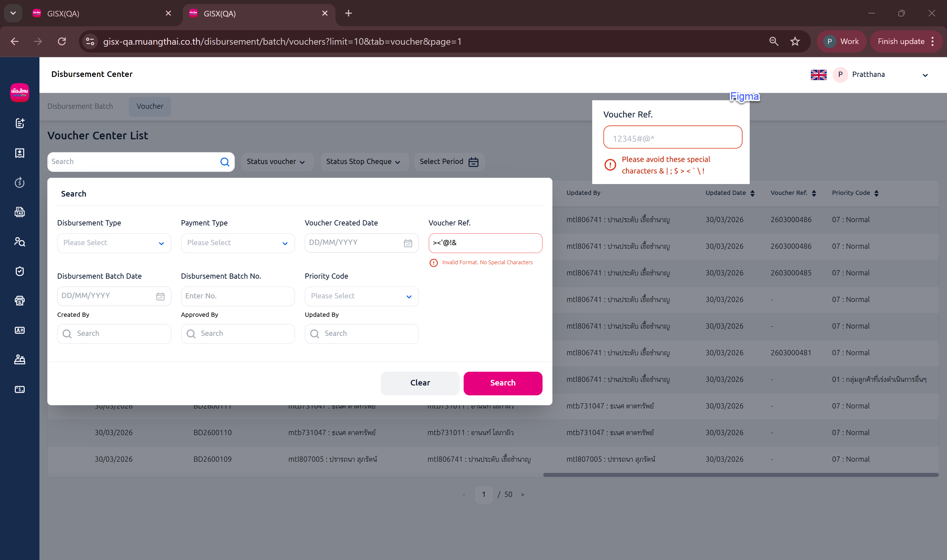Image resolution: width=947 pixels, height=560 pixels.
Task: Click the magnifier icon in main search box
Action: [x=225, y=162]
